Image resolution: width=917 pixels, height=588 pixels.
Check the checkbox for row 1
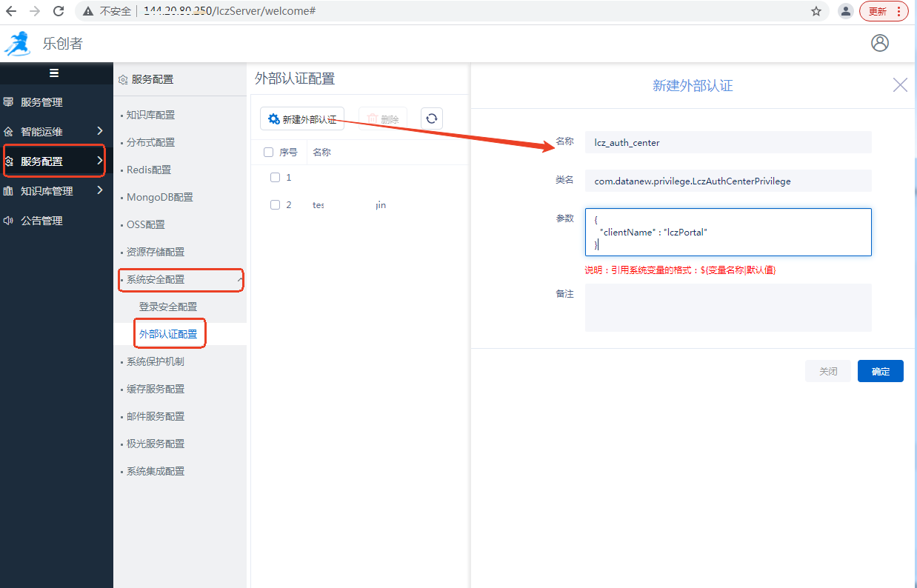(x=275, y=178)
